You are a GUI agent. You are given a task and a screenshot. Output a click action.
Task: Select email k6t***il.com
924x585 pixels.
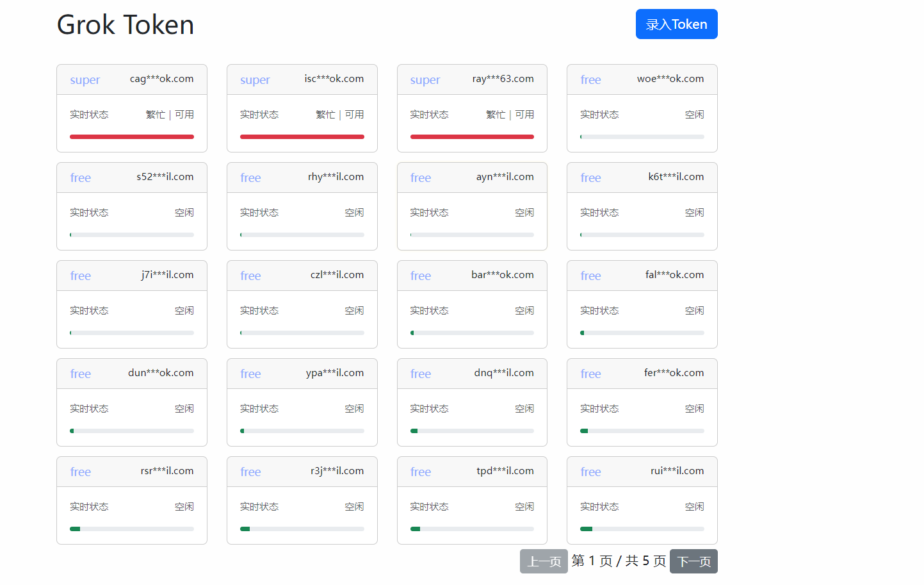pos(676,177)
